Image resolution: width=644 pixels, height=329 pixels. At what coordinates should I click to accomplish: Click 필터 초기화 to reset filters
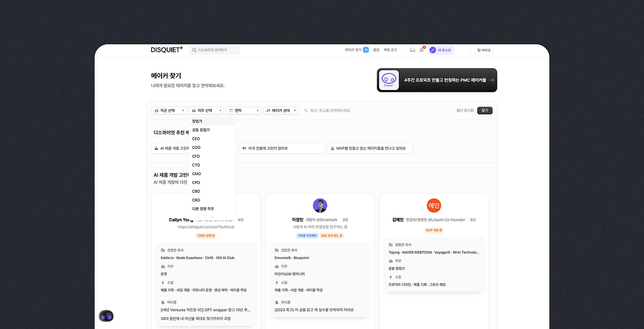(x=465, y=111)
